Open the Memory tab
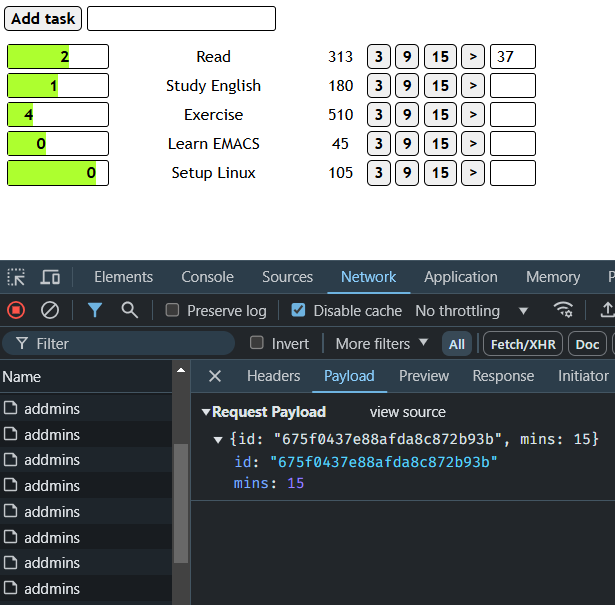Screen dimensions: 615x605 [553, 277]
